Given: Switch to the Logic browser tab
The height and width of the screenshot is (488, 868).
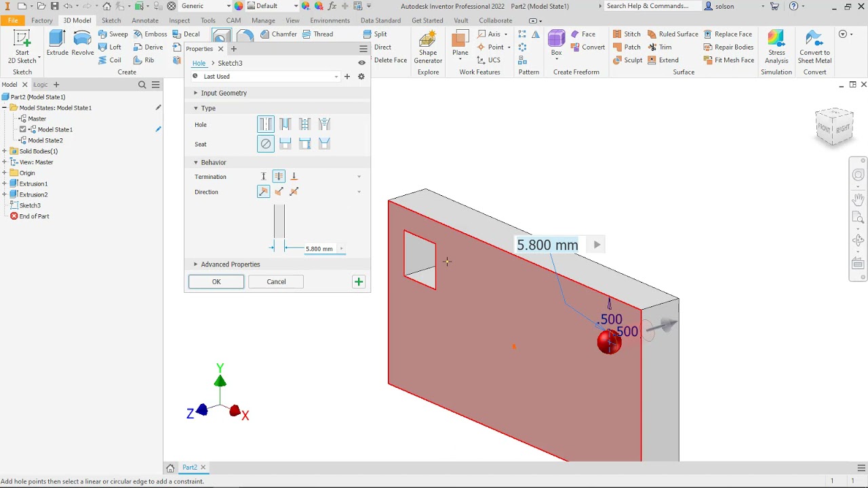Looking at the screenshot, I should 41,85.
